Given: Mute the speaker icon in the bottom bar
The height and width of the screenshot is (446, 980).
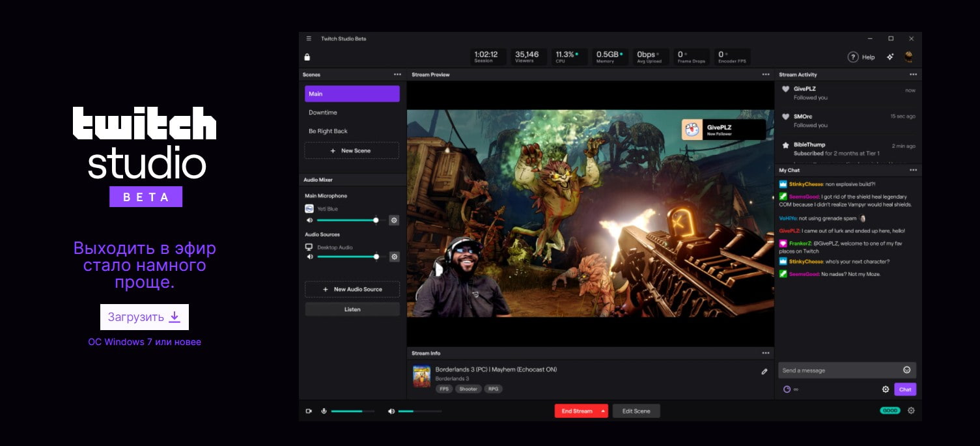Looking at the screenshot, I should (x=391, y=411).
